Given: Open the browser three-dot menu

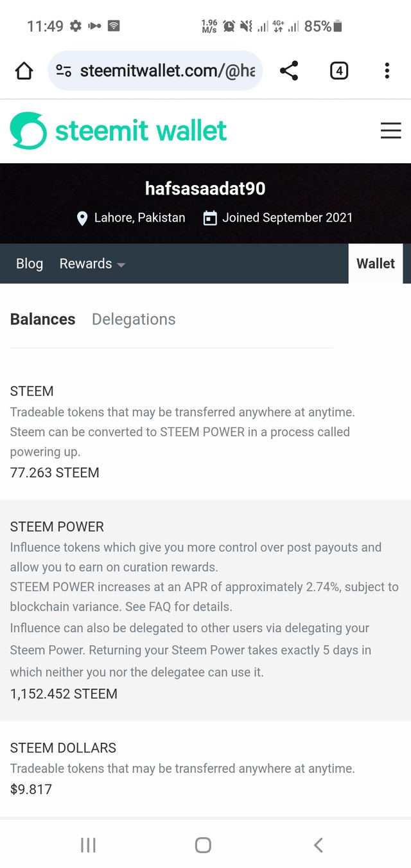Looking at the screenshot, I should pos(387,71).
